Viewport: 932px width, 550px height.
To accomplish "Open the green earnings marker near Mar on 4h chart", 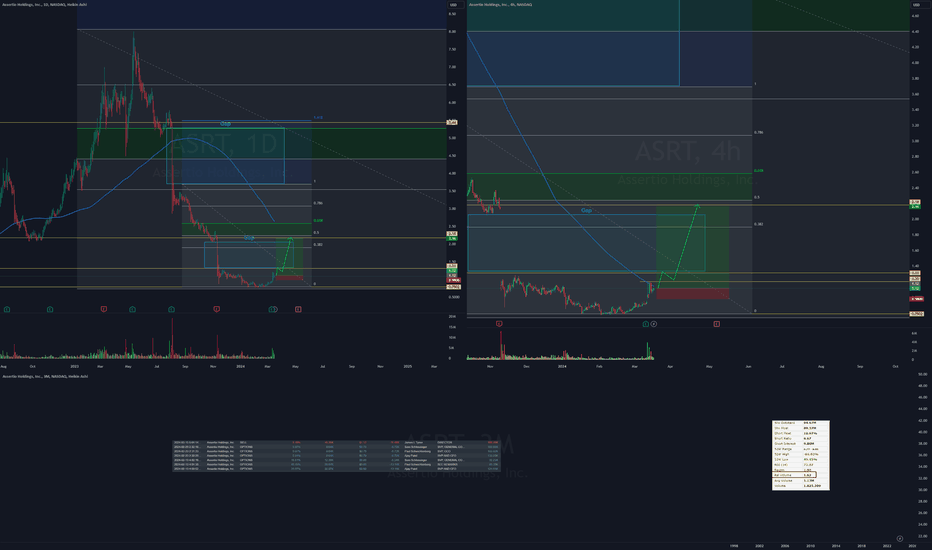I will tap(646, 324).
